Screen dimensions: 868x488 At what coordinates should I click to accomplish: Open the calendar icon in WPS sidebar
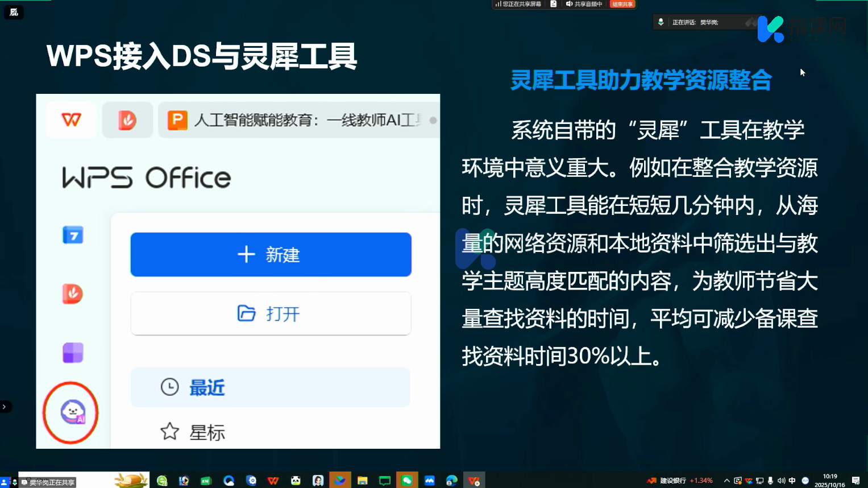pos(73,235)
